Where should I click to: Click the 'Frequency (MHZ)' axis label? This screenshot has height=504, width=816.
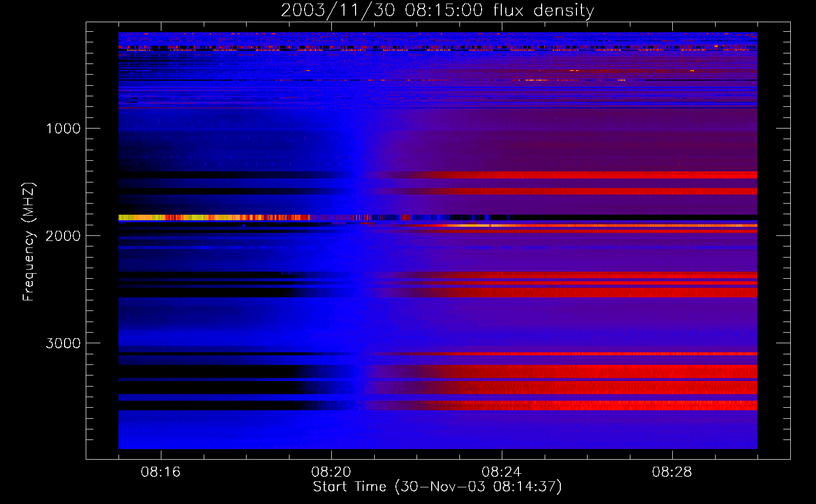click(x=29, y=242)
